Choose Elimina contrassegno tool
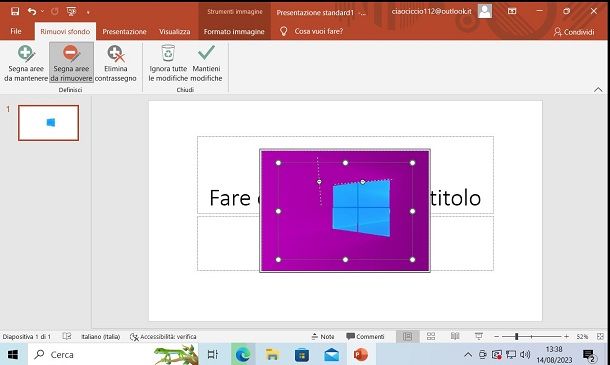The image size is (610, 365). [116, 63]
